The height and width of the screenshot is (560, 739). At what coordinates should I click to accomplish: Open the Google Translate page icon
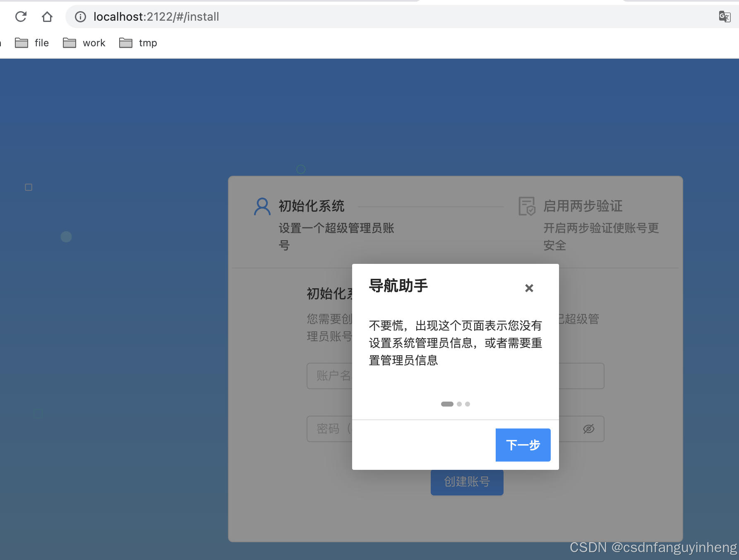coord(725,17)
